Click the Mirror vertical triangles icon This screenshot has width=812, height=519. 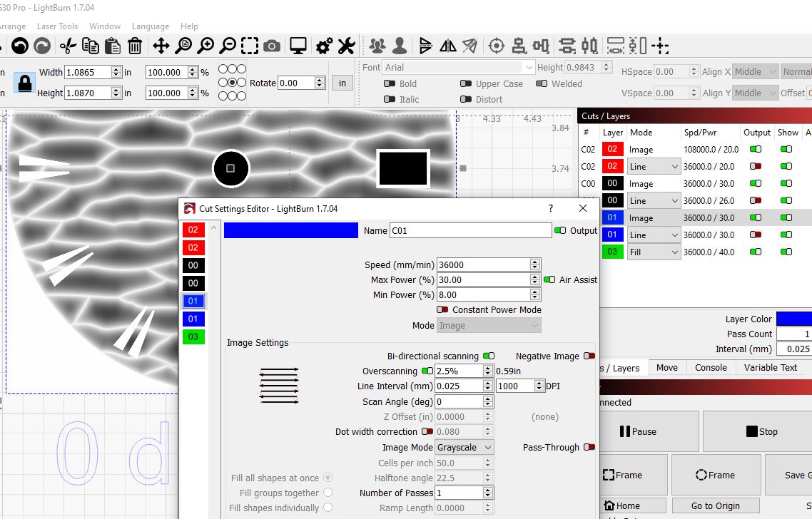coord(448,46)
